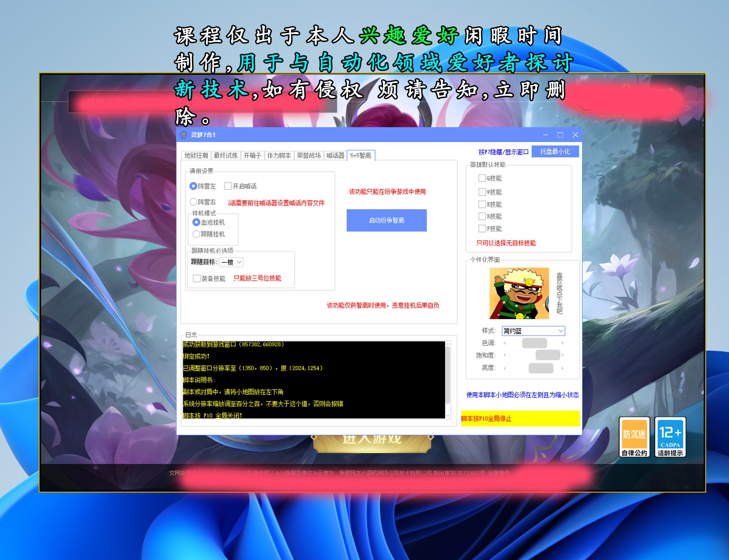The image size is (729, 560).
Task: Tick the 装备技能 checkbox
Action: point(197,278)
